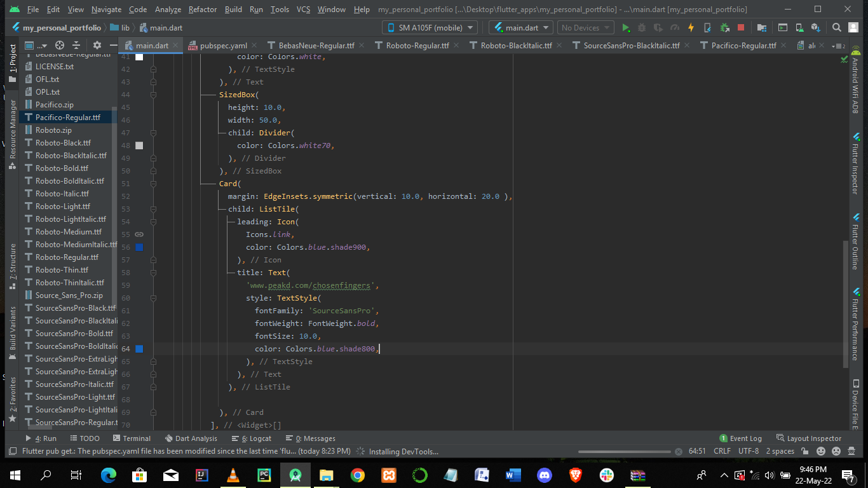Viewport: 868px width, 488px height.
Task: Open Project view mode dropdown
Action: pos(36,45)
